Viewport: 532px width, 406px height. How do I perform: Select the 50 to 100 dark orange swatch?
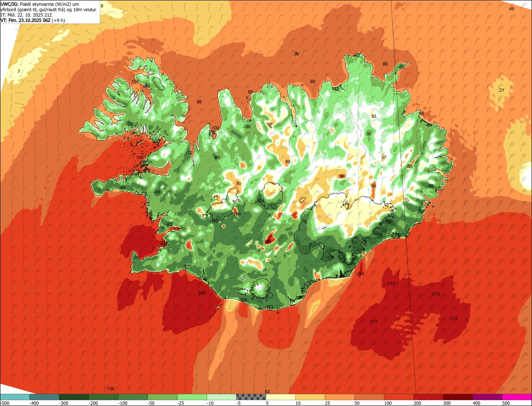(x=369, y=397)
